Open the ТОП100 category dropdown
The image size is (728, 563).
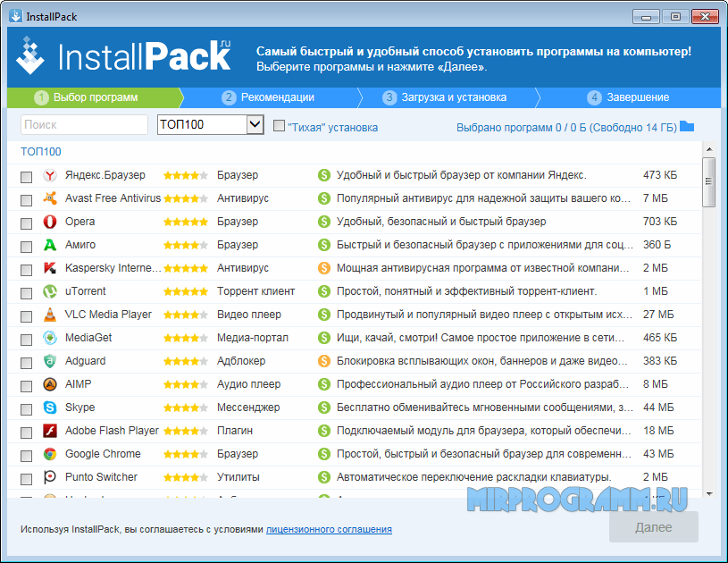[210, 124]
